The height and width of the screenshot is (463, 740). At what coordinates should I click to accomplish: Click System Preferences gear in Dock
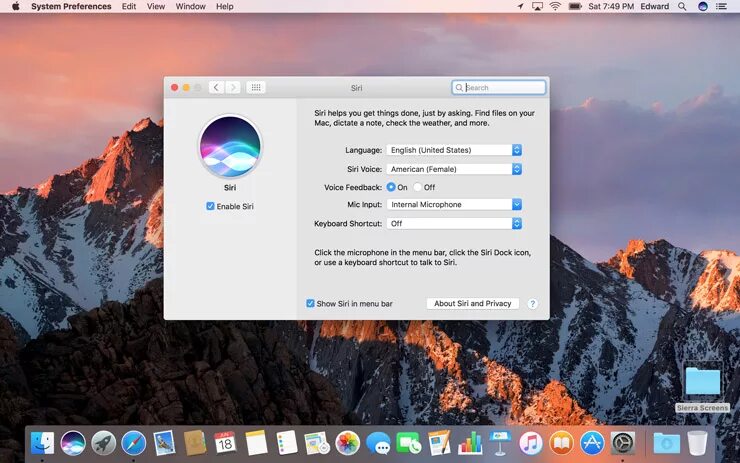(622, 443)
